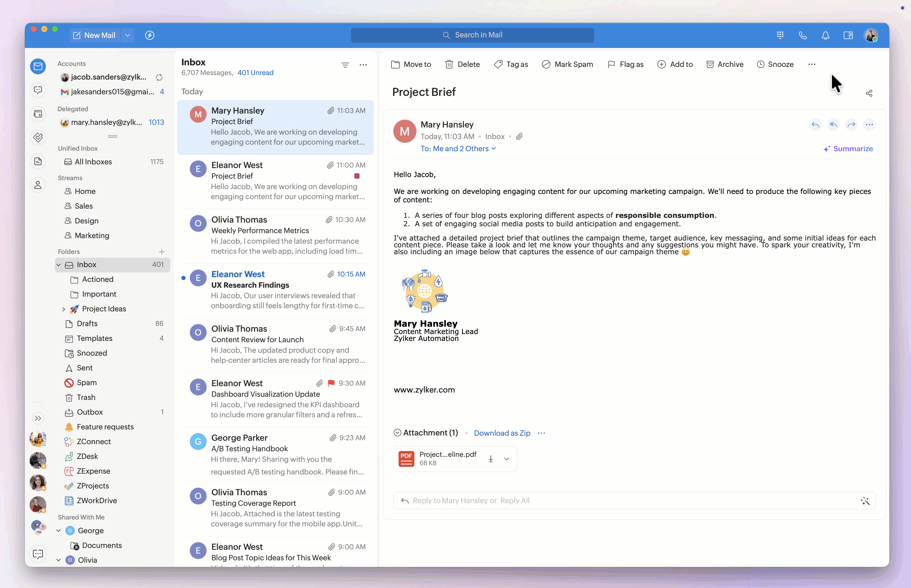The width and height of the screenshot is (911, 588).
Task: Collapse the Attachment (1) section toggle
Action: tap(397, 433)
